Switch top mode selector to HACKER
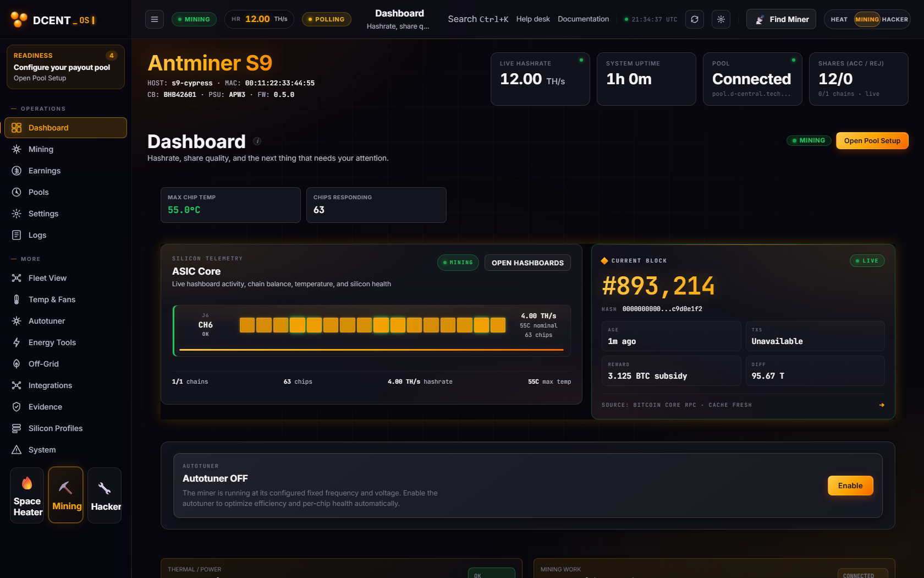924x578 pixels. 895,19
